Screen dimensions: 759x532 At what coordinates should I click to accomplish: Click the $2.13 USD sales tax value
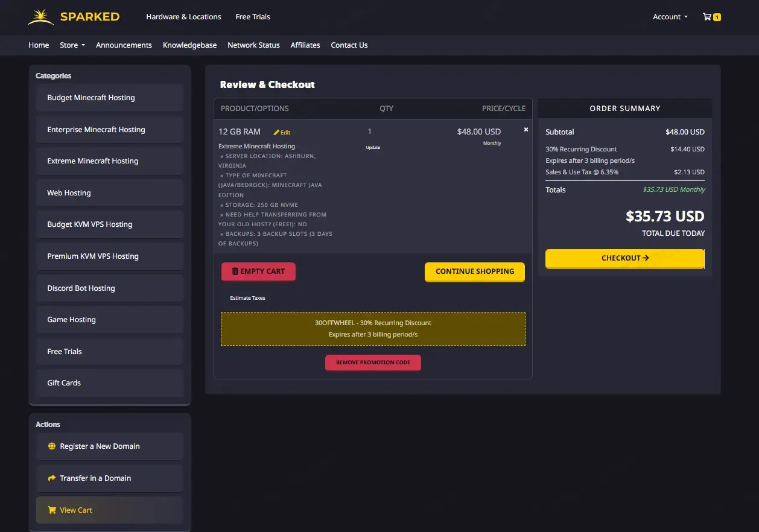pyautogui.click(x=689, y=172)
